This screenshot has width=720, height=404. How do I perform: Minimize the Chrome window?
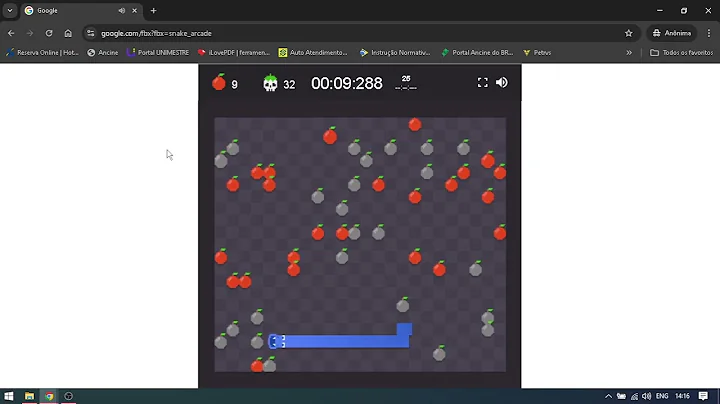click(660, 11)
